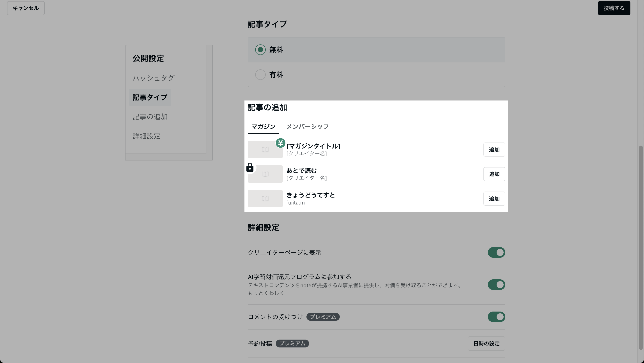Click the 投稿する button
Viewport: 644px width, 363px height.
[x=614, y=8]
